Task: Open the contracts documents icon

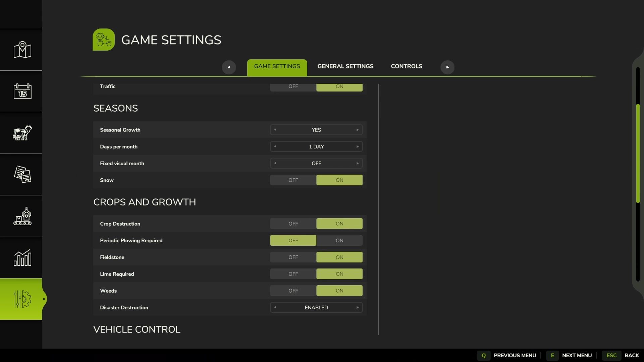Action: click(22, 174)
